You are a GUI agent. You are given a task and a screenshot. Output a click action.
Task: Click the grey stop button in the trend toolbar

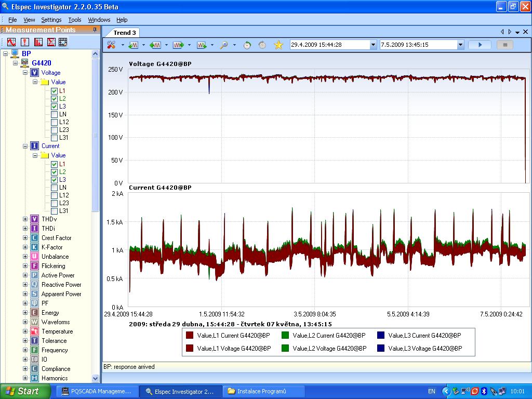point(505,45)
